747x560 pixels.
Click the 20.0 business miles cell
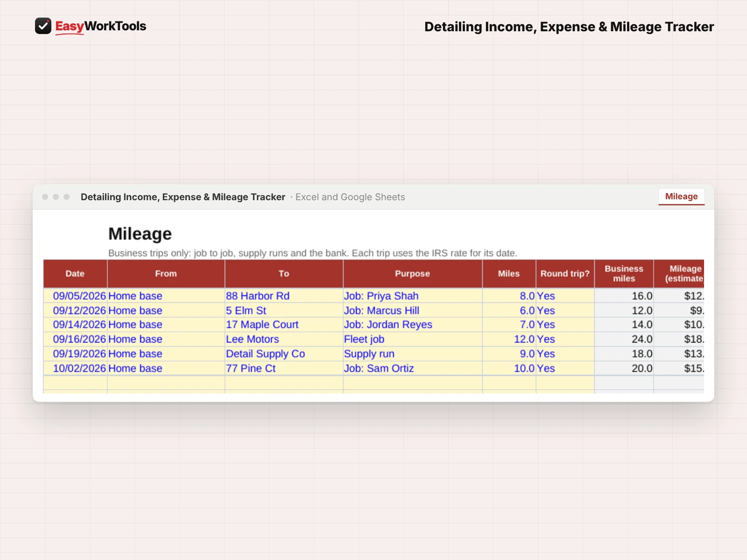[624, 368]
